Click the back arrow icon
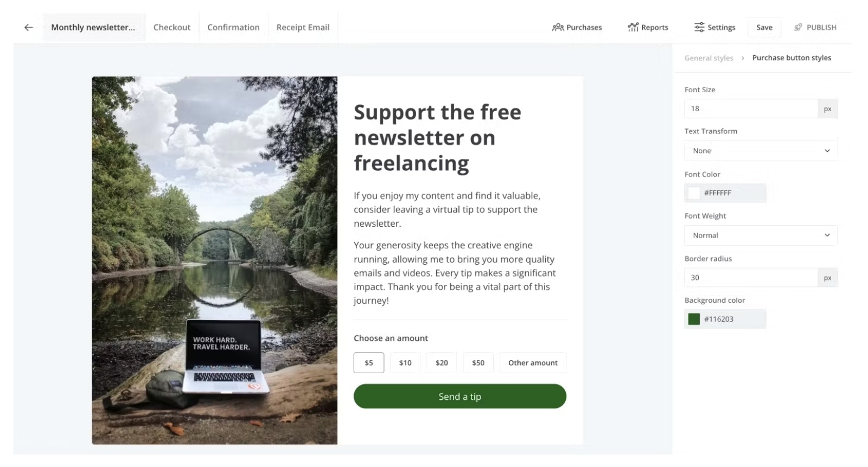 coord(29,28)
